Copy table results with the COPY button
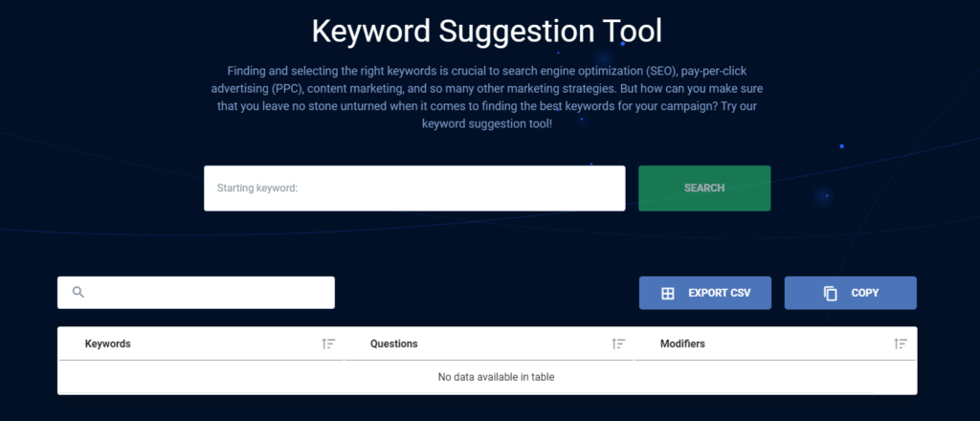The image size is (980, 421). point(851,293)
